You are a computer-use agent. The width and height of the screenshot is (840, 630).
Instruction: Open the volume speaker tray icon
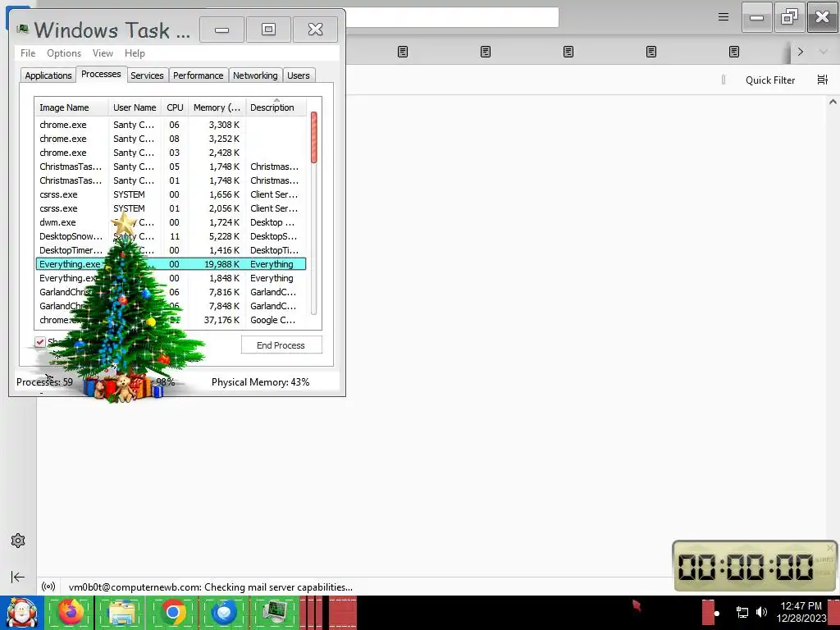[761, 612]
